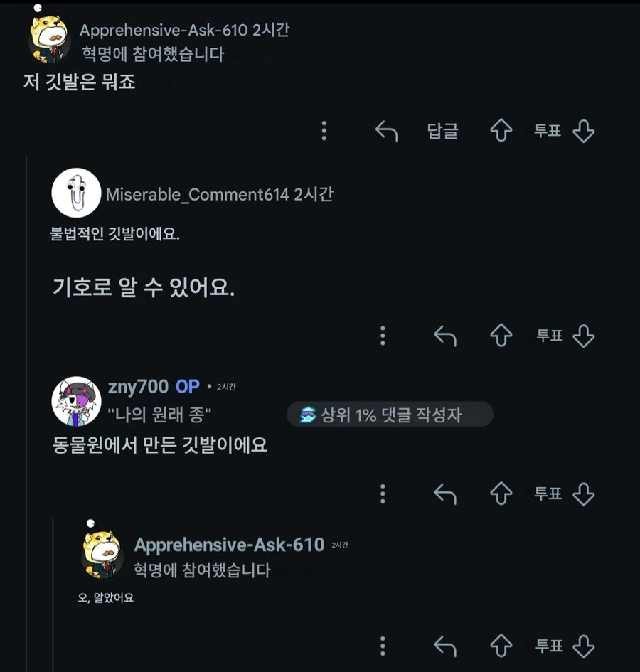Open more options on "저 깃발은 뭐죠" comment
The width and height of the screenshot is (640, 672).
tap(324, 131)
